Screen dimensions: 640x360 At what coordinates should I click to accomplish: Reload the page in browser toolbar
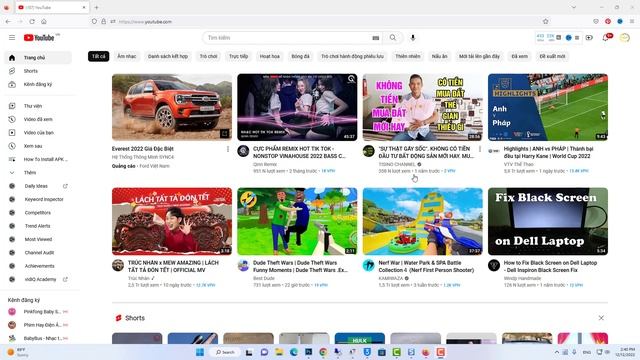point(32,22)
